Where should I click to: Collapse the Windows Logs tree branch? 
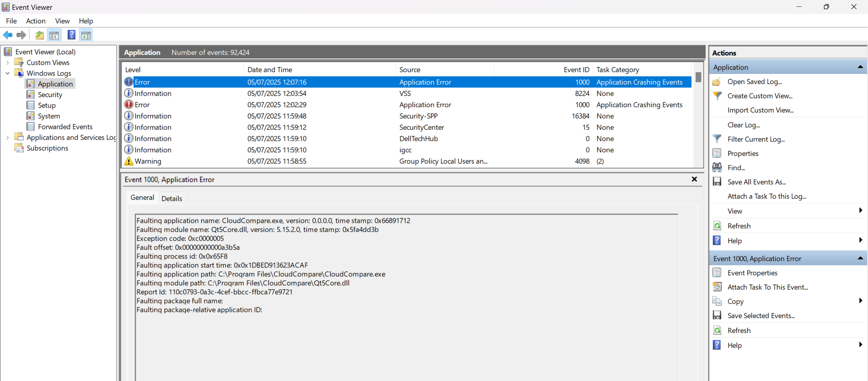tap(7, 73)
